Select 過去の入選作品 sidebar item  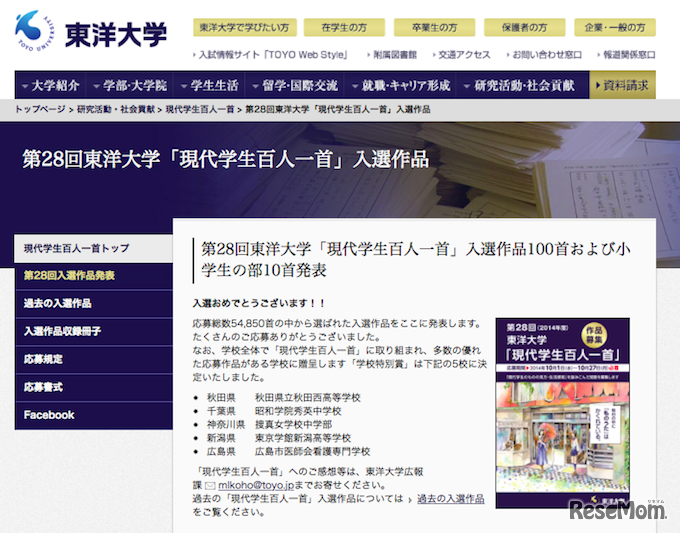[x=94, y=304]
